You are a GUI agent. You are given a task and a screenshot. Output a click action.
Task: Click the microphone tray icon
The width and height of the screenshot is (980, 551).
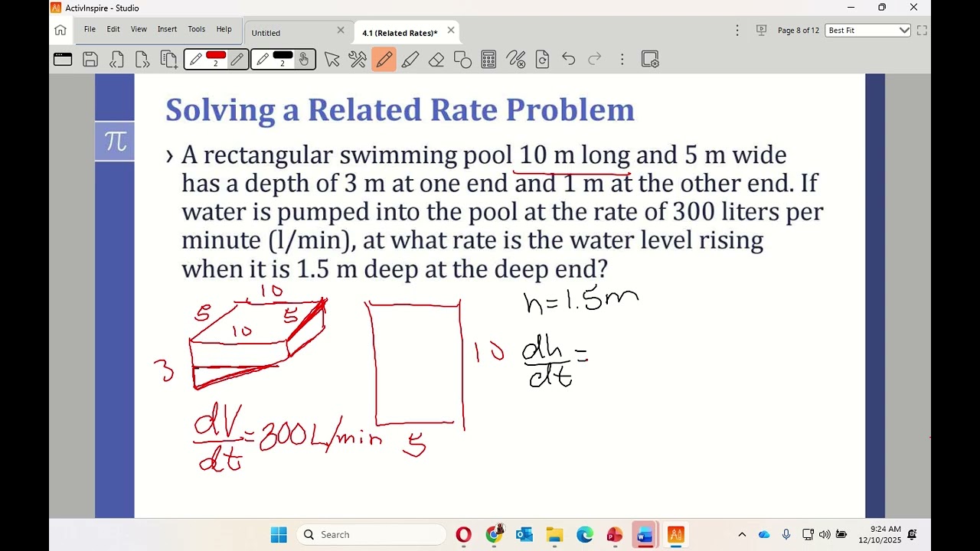[x=786, y=534]
